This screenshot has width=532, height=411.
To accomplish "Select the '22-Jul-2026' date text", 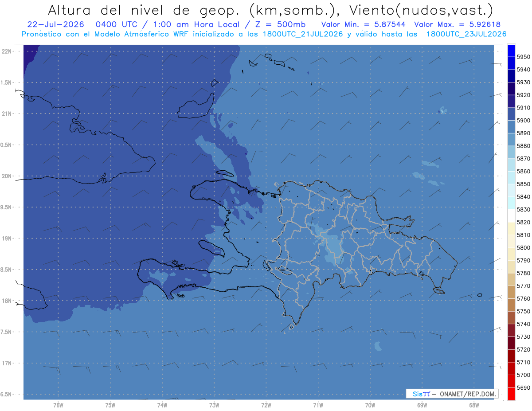I will pyautogui.click(x=55, y=24).
